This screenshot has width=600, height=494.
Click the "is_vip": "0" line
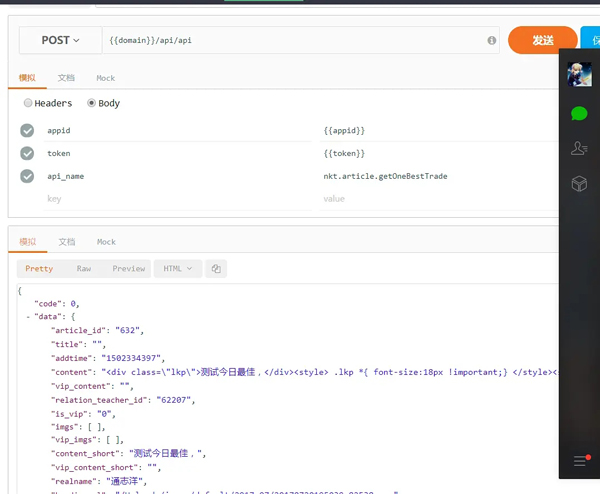83,414
